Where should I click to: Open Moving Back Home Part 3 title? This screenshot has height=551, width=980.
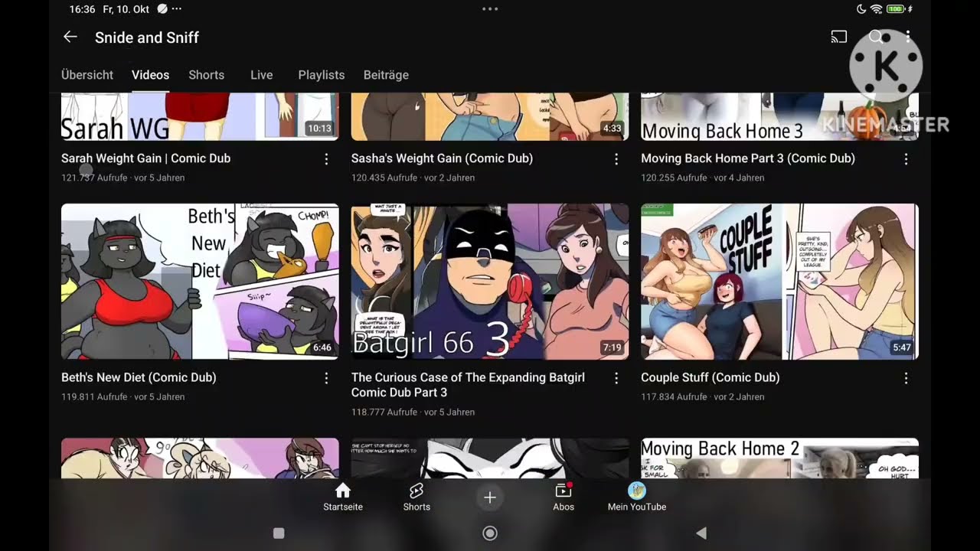(748, 158)
